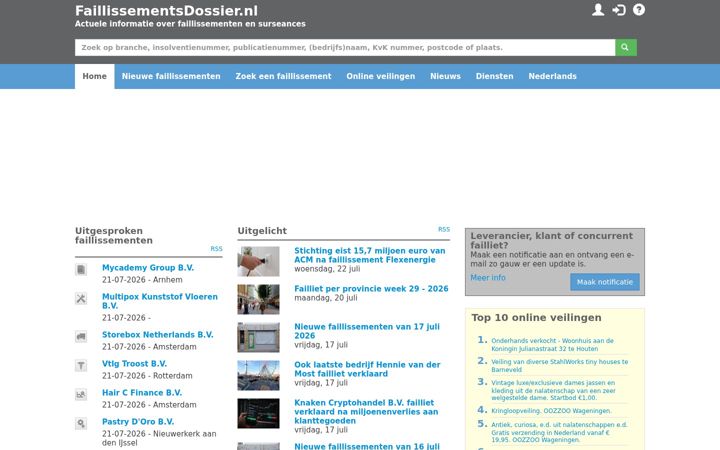Select Online veilingen in navigation

pos(381,76)
